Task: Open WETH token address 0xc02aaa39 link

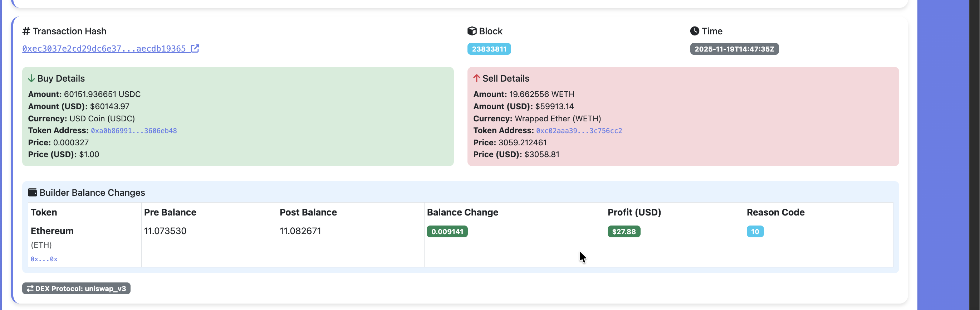Action: [x=579, y=131]
